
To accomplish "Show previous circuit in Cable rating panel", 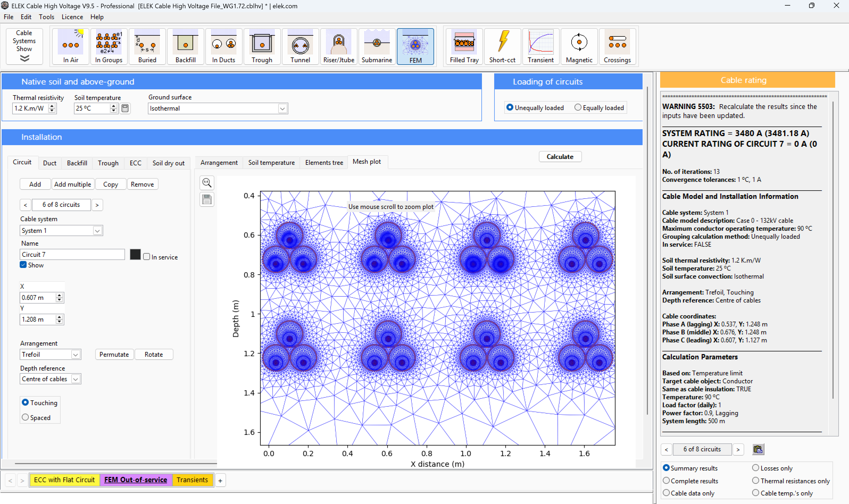I will pyautogui.click(x=666, y=449).
